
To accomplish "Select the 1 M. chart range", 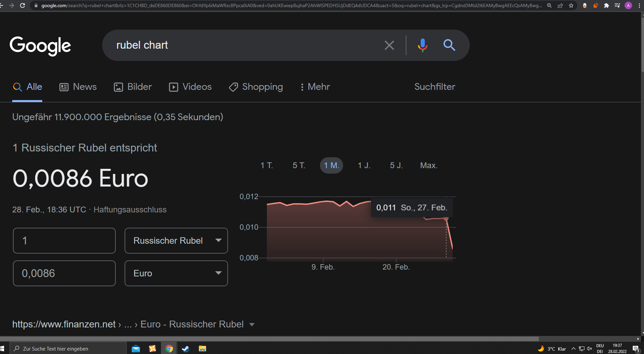I will (x=332, y=165).
